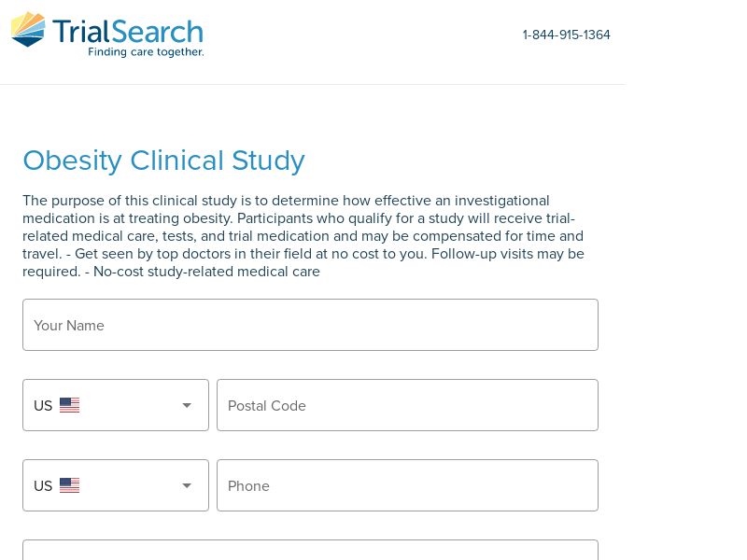Click the "US" label in the postal country selector

pyautogui.click(x=43, y=406)
